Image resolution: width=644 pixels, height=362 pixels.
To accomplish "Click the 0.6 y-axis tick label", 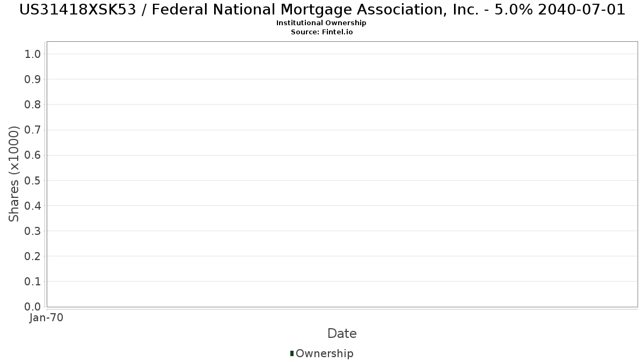I will pos(33,155).
